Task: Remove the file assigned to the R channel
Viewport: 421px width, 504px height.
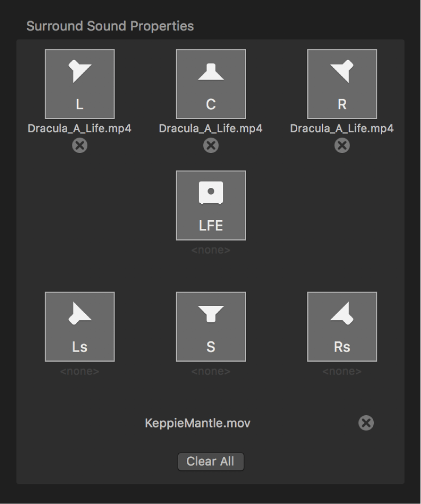Action: coord(342,146)
